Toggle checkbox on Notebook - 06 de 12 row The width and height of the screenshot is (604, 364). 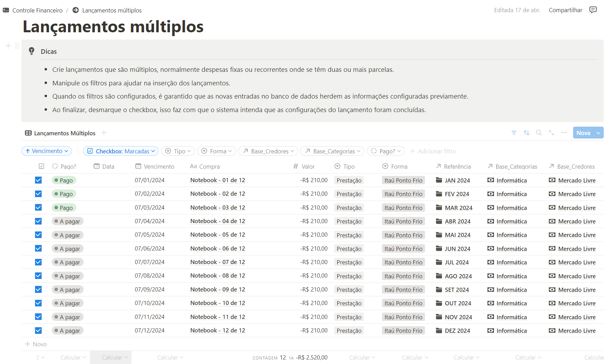click(x=38, y=248)
